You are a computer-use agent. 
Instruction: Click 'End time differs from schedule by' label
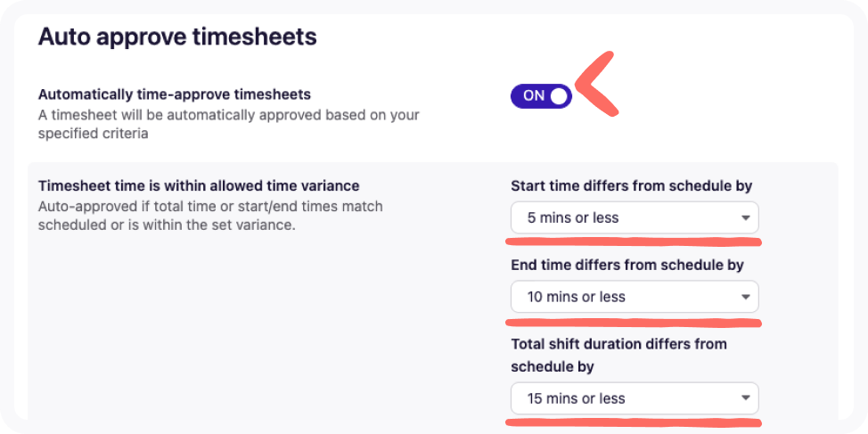[626, 265]
